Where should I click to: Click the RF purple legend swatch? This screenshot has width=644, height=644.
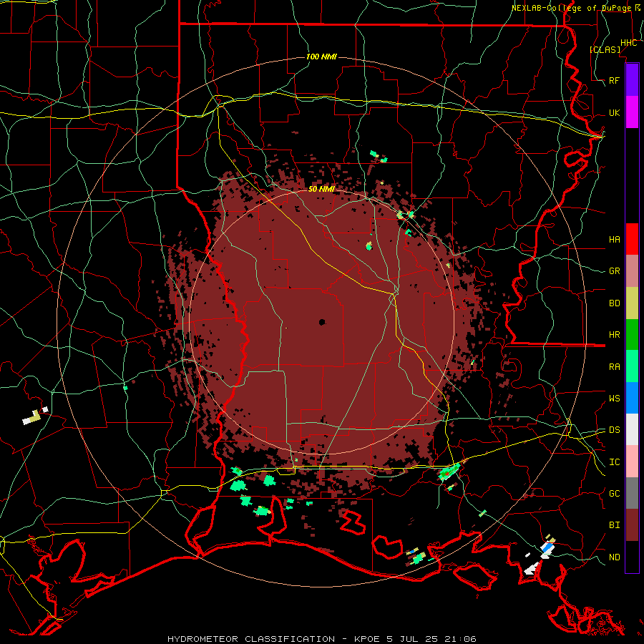coord(632,80)
